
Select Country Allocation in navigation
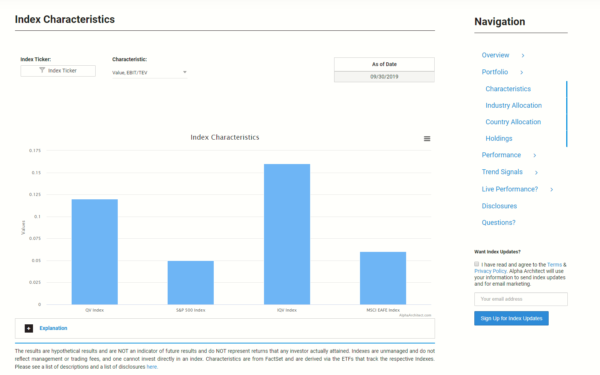coord(513,122)
